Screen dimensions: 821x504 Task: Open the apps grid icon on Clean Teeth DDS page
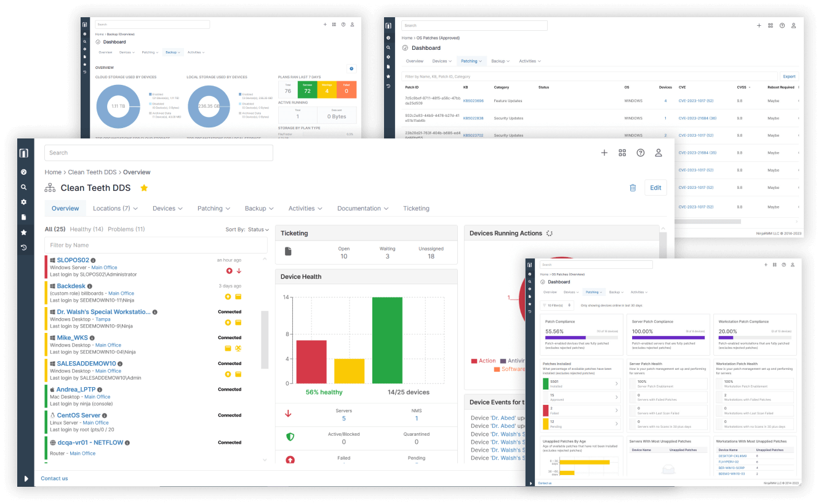click(622, 153)
